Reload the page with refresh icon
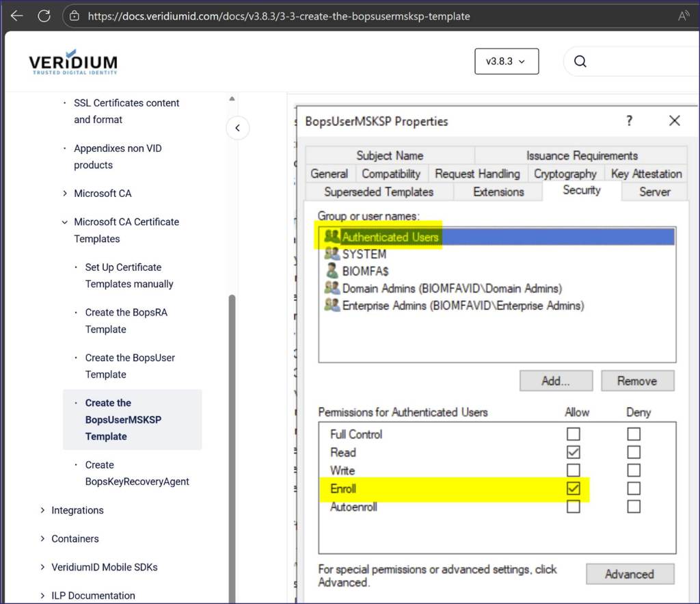Screen dimensions: 700x604 (44, 16)
